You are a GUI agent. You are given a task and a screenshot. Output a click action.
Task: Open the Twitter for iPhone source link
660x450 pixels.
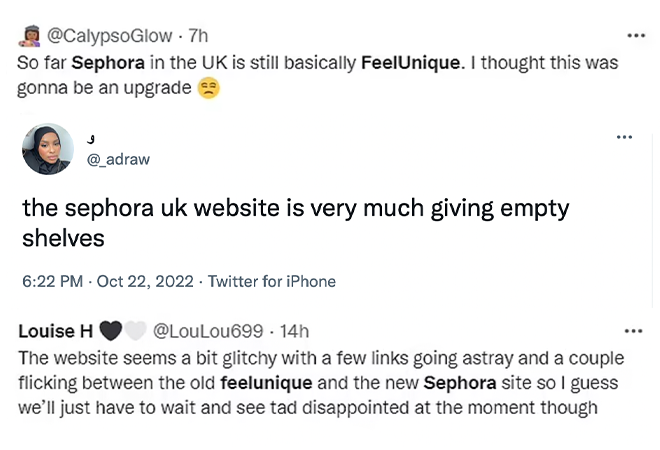(x=271, y=282)
